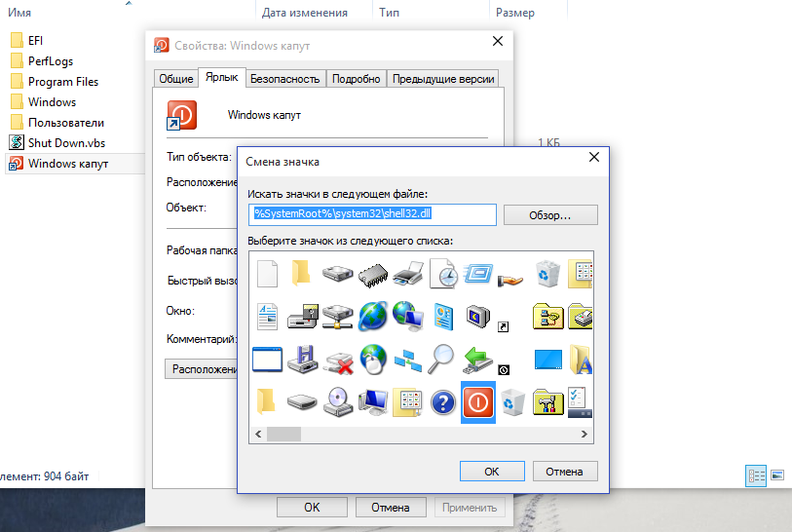
Task: Click the icon list left scroll arrow
Action: [258, 434]
